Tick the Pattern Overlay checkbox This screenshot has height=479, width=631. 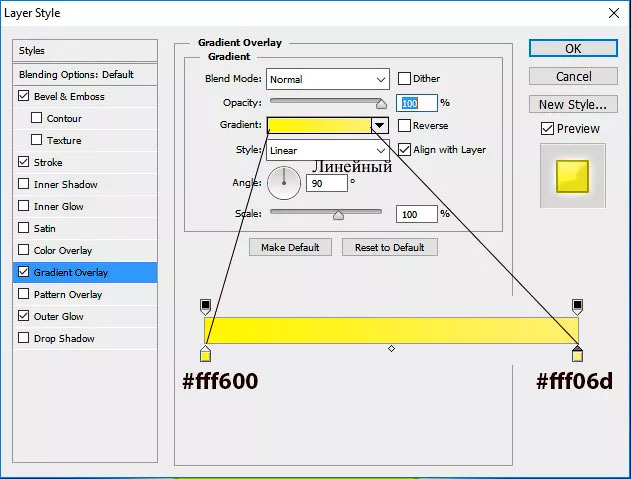coord(23,294)
